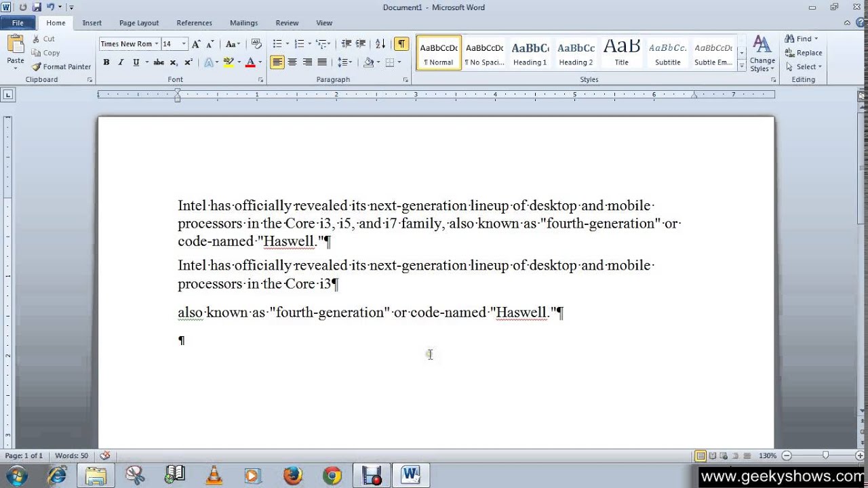The image size is (868, 488).
Task: Minimize the ribbon with the caret button
Action: point(846,23)
